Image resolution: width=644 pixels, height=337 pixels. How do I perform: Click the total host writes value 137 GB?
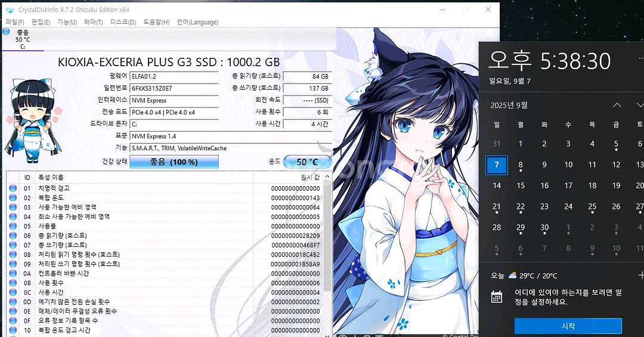click(x=308, y=88)
